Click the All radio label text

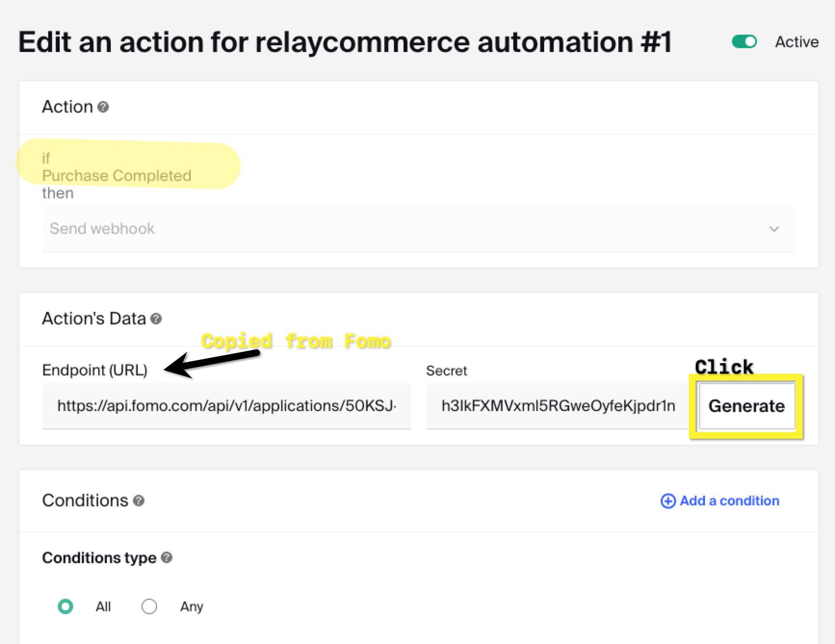(103, 606)
